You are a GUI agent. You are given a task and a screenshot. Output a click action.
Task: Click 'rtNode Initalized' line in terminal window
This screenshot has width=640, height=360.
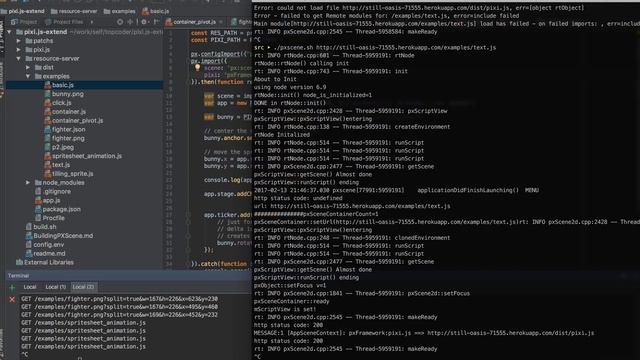(282, 135)
